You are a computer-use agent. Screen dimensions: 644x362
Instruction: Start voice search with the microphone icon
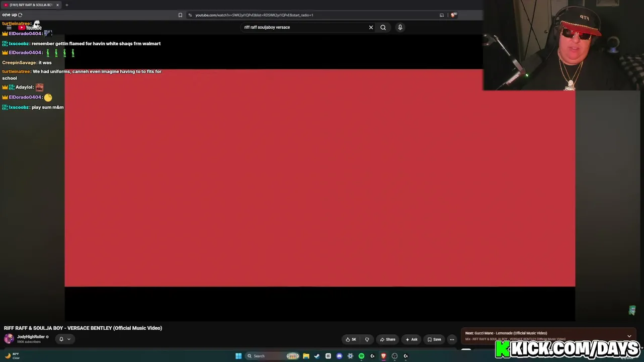(x=400, y=27)
